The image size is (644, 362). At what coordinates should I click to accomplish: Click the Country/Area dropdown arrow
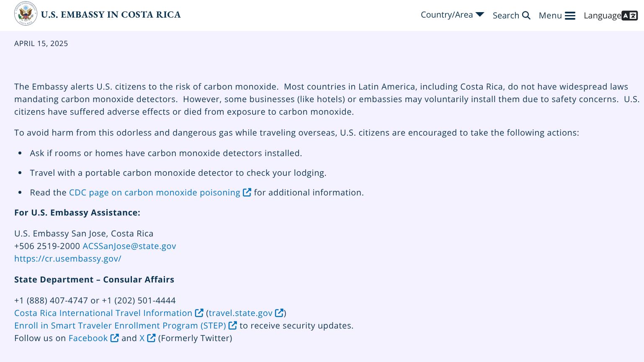[480, 15]
